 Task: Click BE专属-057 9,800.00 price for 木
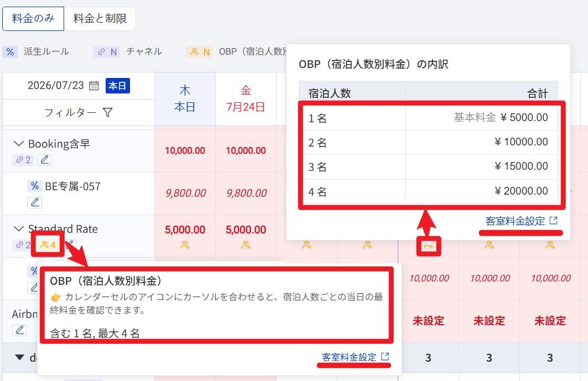pos(186,193)
